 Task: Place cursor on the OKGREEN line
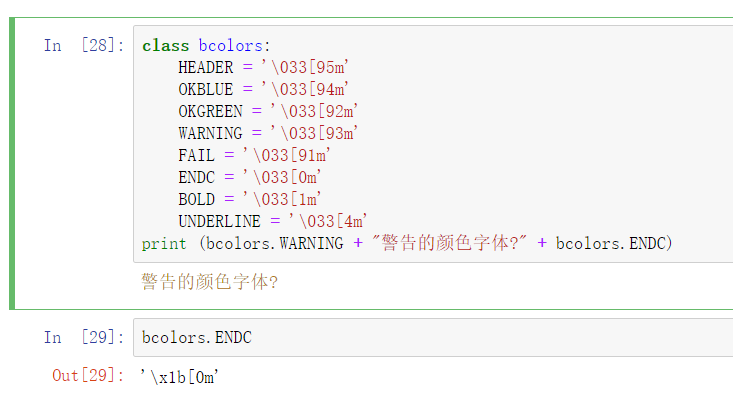pos(268,111)
